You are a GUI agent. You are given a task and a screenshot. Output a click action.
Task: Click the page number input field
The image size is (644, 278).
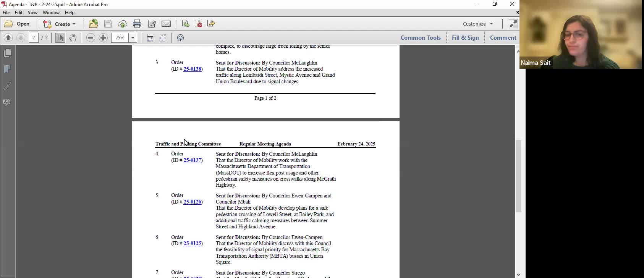34,37
